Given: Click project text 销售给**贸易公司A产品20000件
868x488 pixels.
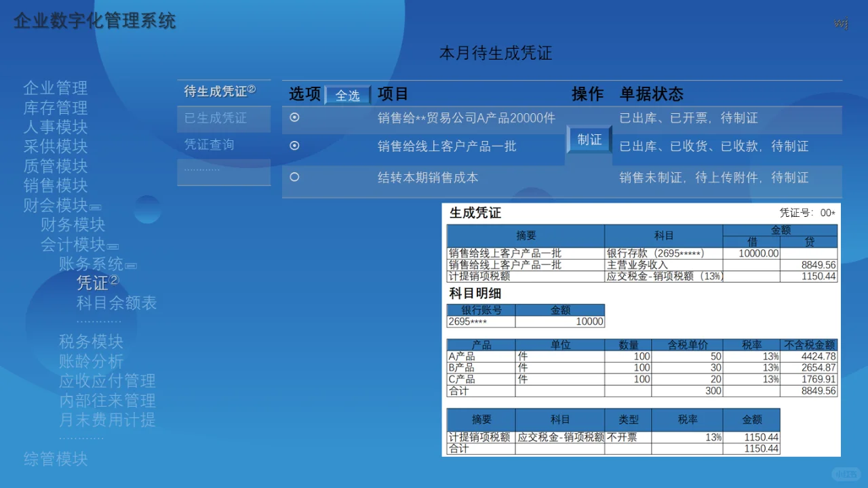Looking at the screenshot, I should pyautogui.click(x=467, y=118).
